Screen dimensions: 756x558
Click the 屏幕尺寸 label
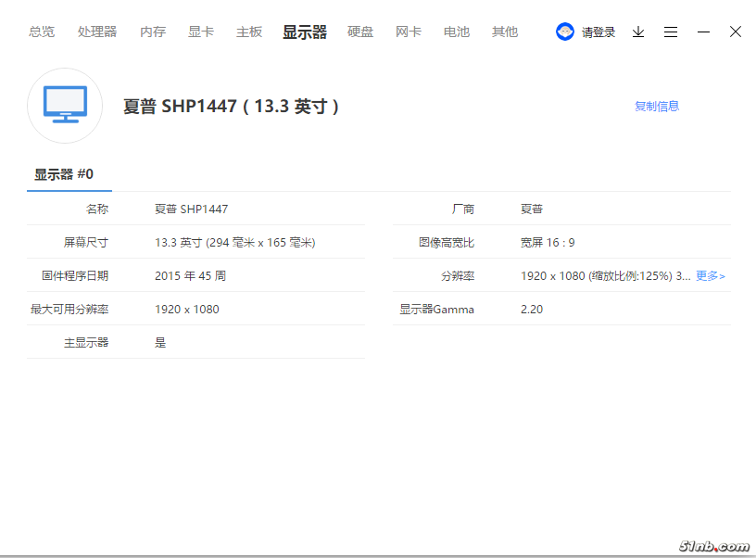click(x=86, y=243)
